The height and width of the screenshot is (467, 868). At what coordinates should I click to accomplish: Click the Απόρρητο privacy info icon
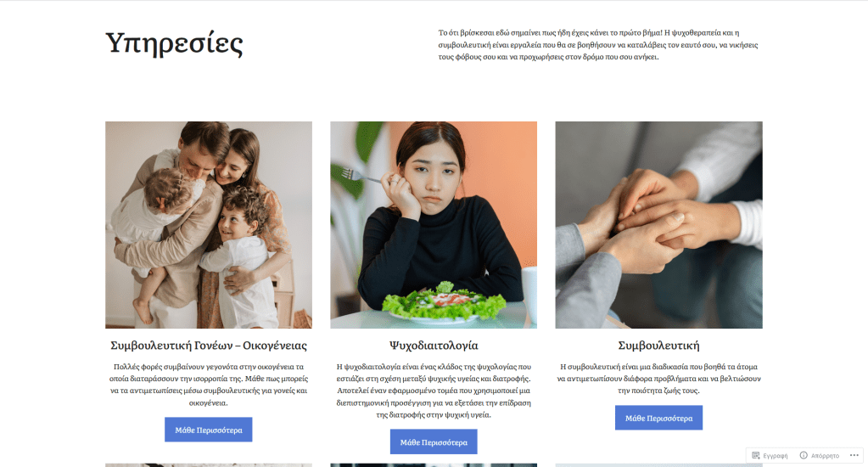pos(804,455)
